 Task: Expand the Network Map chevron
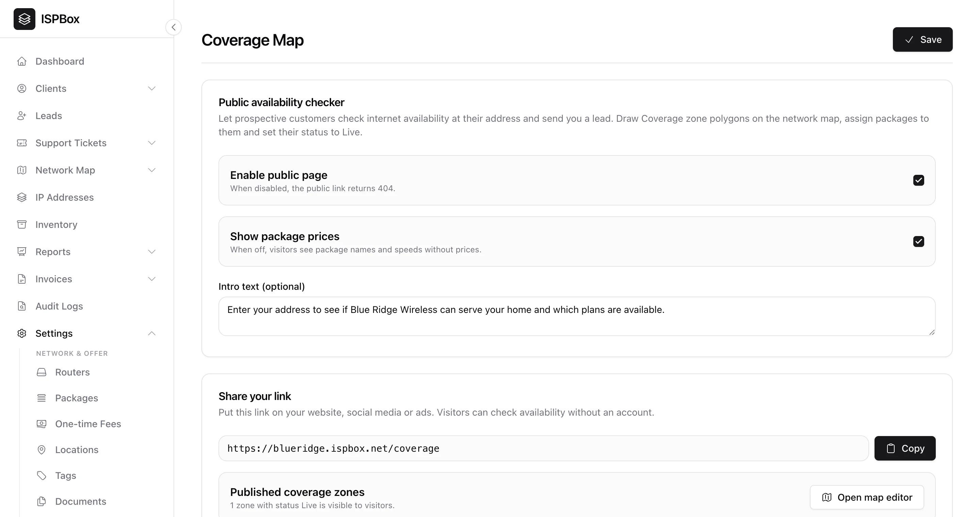click(x=152, y=170)
